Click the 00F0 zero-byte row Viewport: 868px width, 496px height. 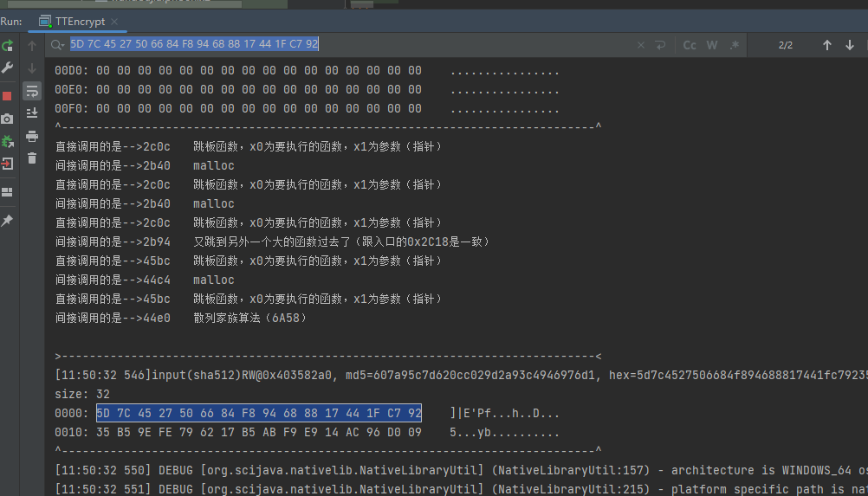pos(307,109)
